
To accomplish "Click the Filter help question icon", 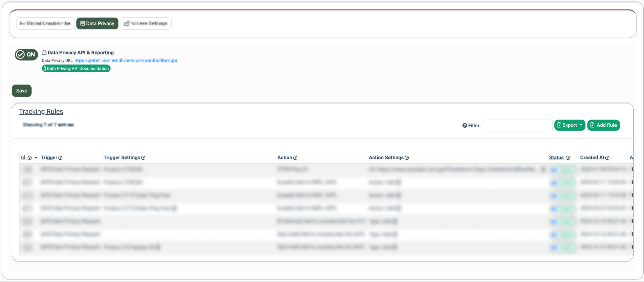I will pos(464,125).
